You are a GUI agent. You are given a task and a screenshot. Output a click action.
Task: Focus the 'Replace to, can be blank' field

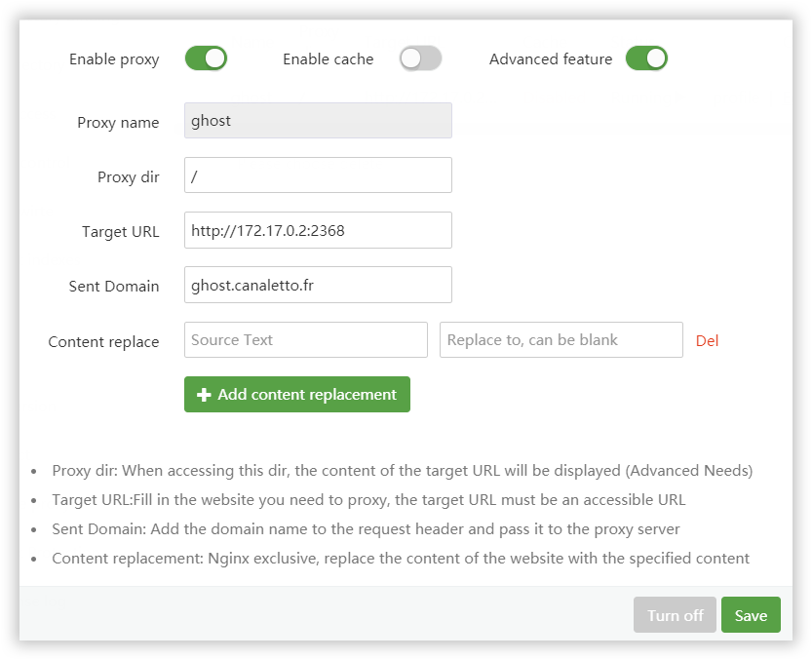561,340
